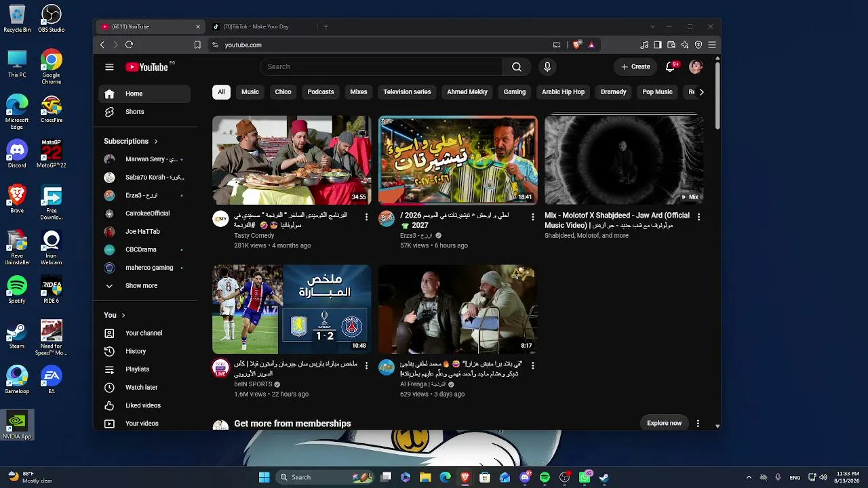Open Brave Rewards triangle icon

pyautogui.click(x=591, y=45)
